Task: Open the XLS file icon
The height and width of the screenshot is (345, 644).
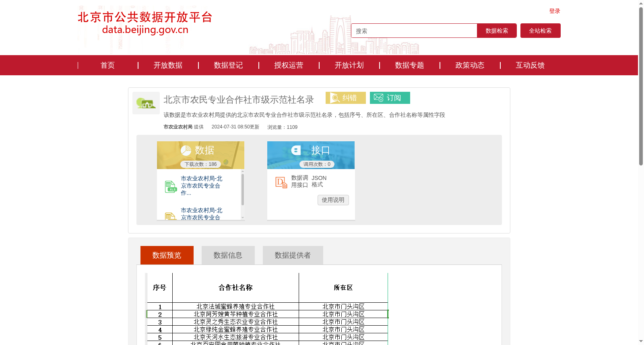Action: click(171, 187)
